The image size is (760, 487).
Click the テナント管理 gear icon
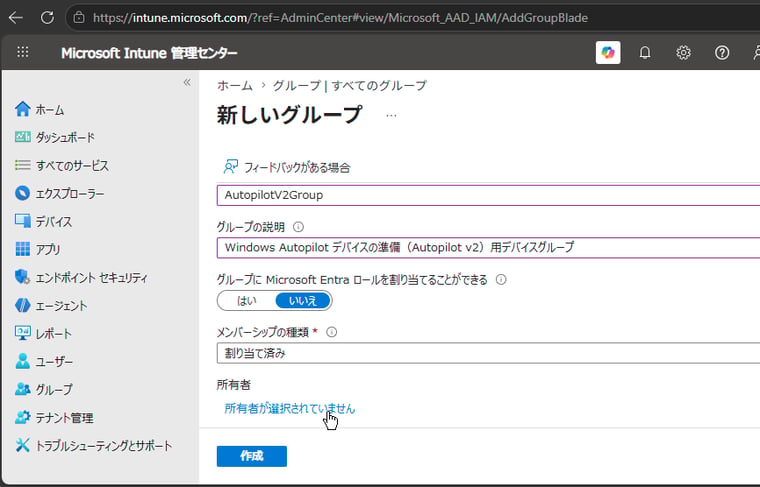(22, 417)
